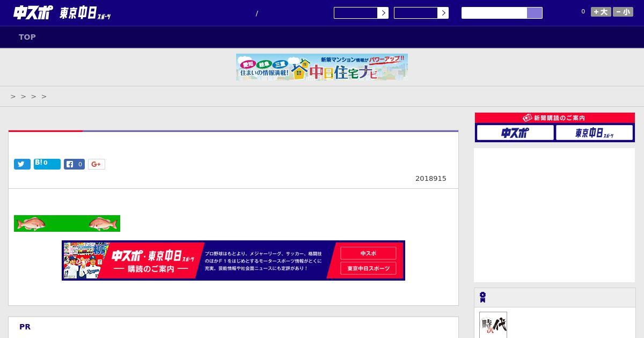This screenshot has height=338, width=644.
Task: Click the 東京中日スポーツ logo in header
Action: click(85, 13)
